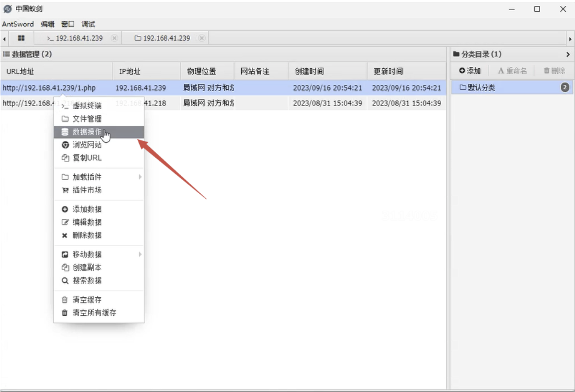Choose 添加数据 from the context menu

click(99, 209)
